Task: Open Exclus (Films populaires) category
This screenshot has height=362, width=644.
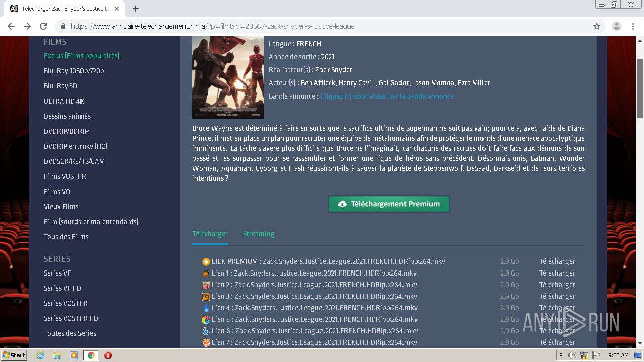Action: pos(82,56)
